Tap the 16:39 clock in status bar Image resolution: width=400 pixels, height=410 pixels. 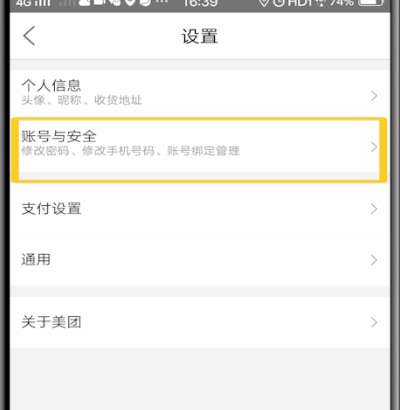pos(200,3)
